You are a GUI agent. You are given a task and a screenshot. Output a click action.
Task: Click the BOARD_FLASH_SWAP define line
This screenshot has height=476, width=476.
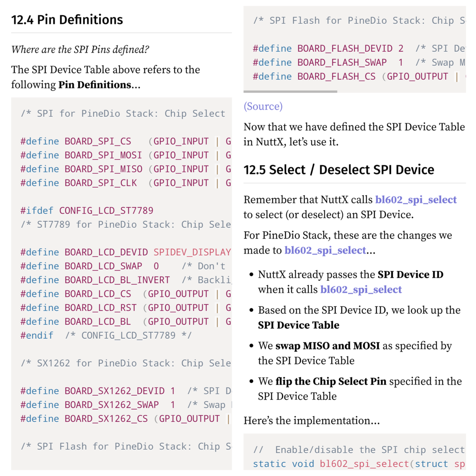(320, 62)
